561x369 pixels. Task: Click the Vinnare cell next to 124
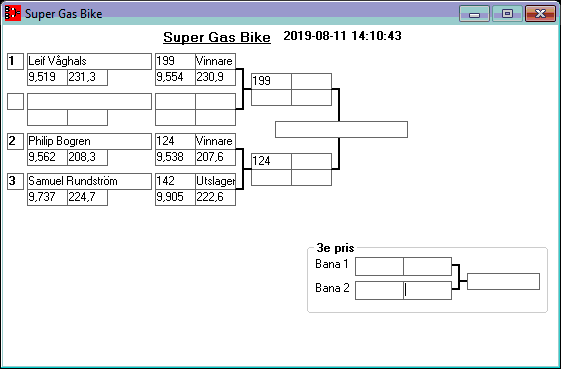click(x=215, y=141)
